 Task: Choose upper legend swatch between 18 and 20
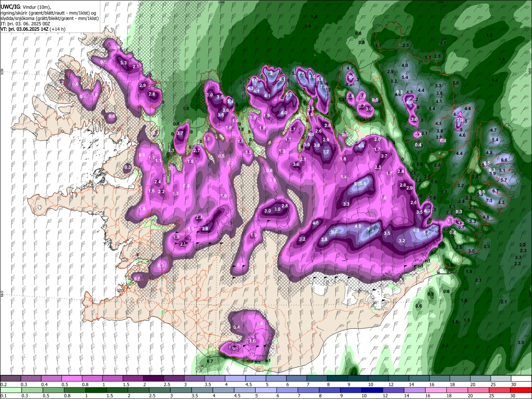click(460, 379)
